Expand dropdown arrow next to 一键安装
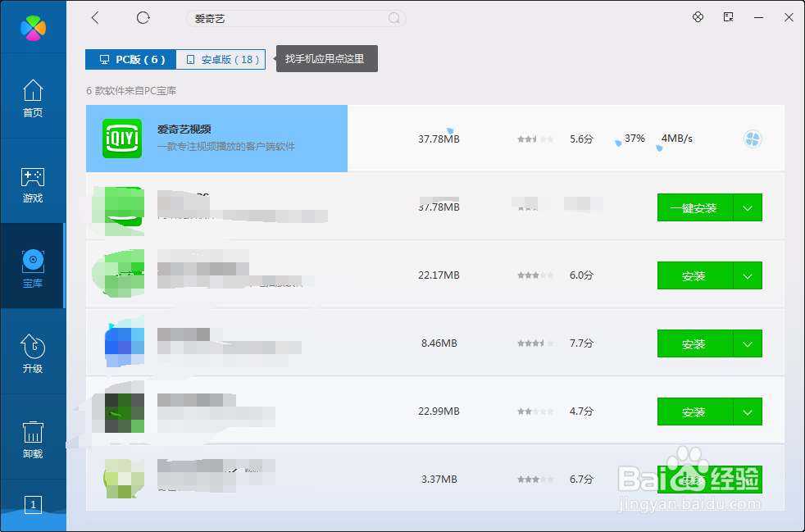The width and height of the screenshot is (805, 532). tap(748, 207)
